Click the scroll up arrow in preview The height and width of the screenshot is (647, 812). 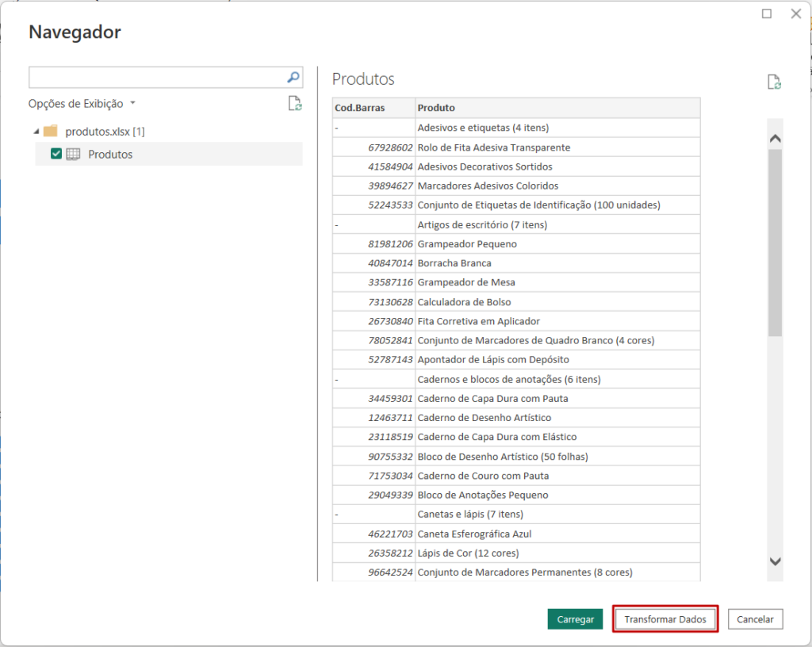coord(776,139)
